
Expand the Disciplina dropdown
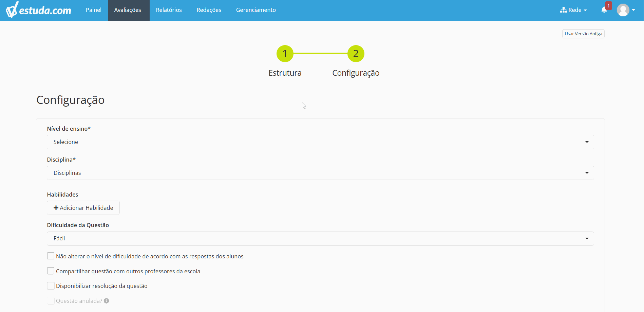320,173
